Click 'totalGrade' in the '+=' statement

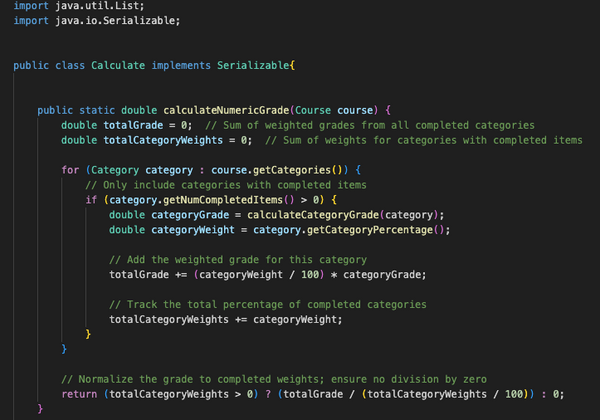point(139,274)
